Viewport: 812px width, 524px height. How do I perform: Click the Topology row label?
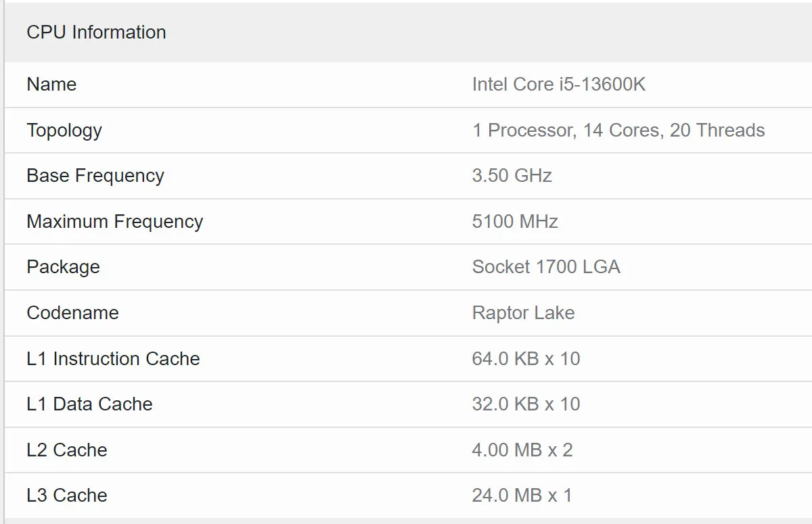(x=64, y=130)
